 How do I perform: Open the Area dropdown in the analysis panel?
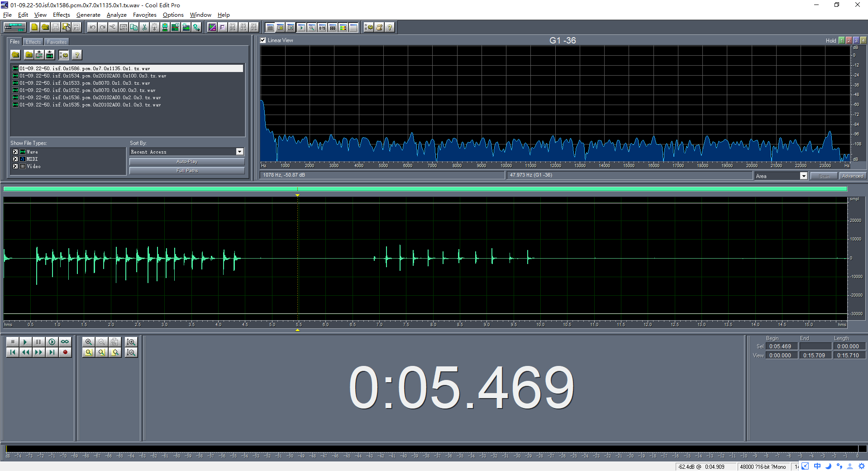click(x=804, y=176)
